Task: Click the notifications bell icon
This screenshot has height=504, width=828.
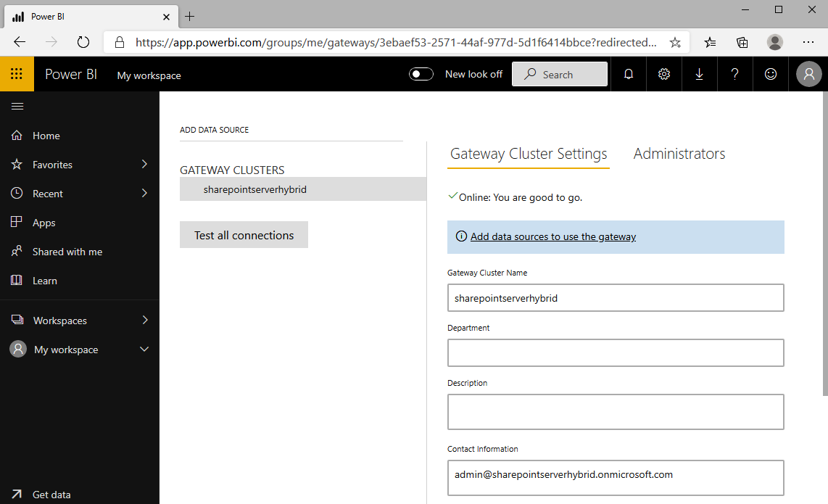Action: 629,74
